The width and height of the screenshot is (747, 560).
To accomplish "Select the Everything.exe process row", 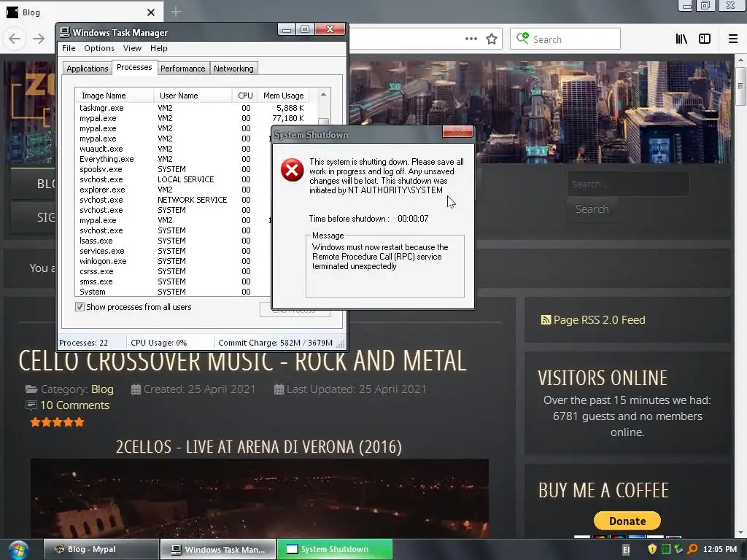I will tap(174, 159).
